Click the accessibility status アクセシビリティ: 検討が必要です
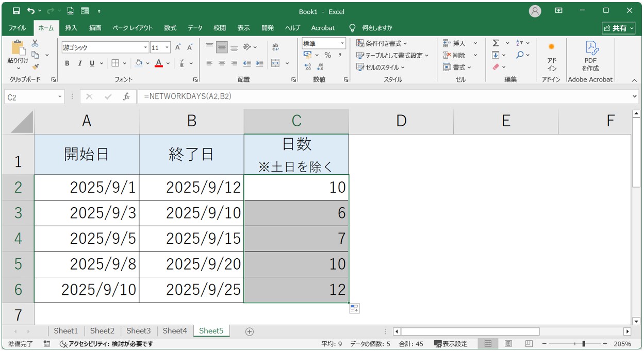The height and width of the screenshot is (351, 644). [106, 344]
